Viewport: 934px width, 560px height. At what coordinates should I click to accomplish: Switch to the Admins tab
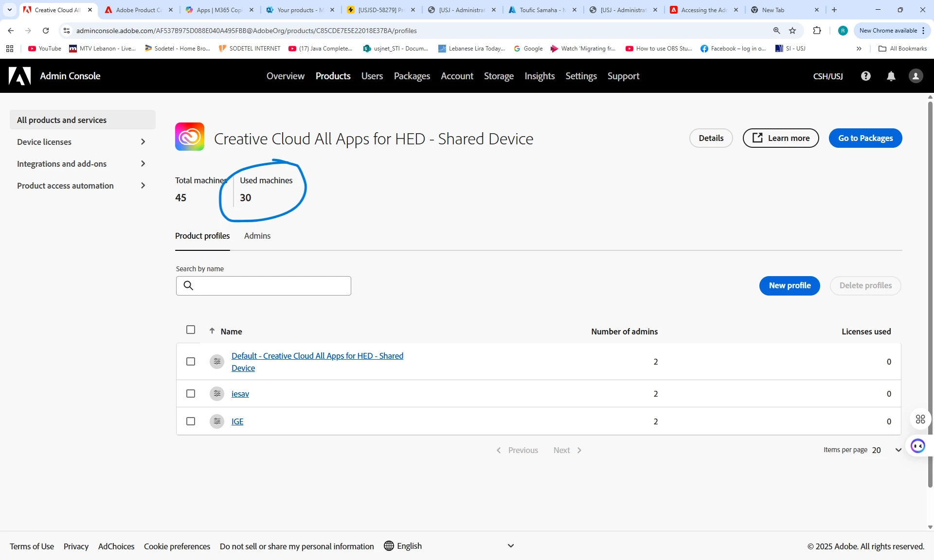[257, 236]
